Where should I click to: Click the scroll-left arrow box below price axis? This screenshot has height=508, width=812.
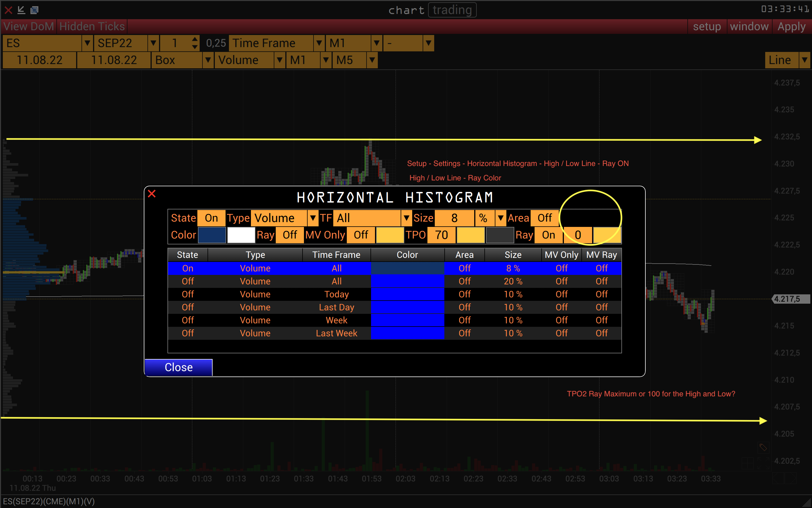[x=778, y=478]
